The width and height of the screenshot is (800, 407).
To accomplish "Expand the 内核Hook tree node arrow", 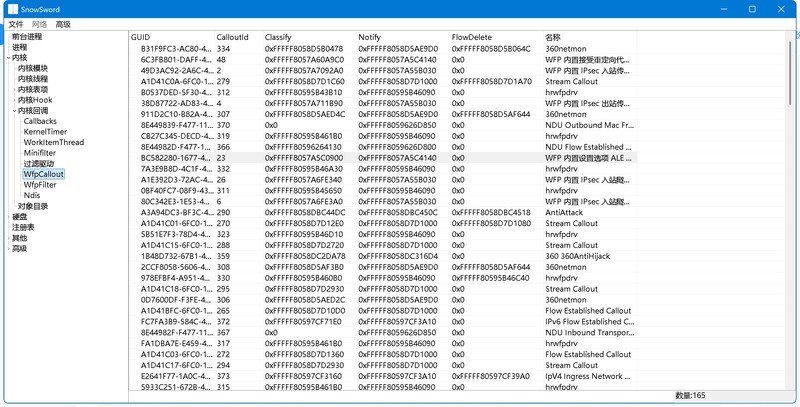I will [x=14, y=100].
